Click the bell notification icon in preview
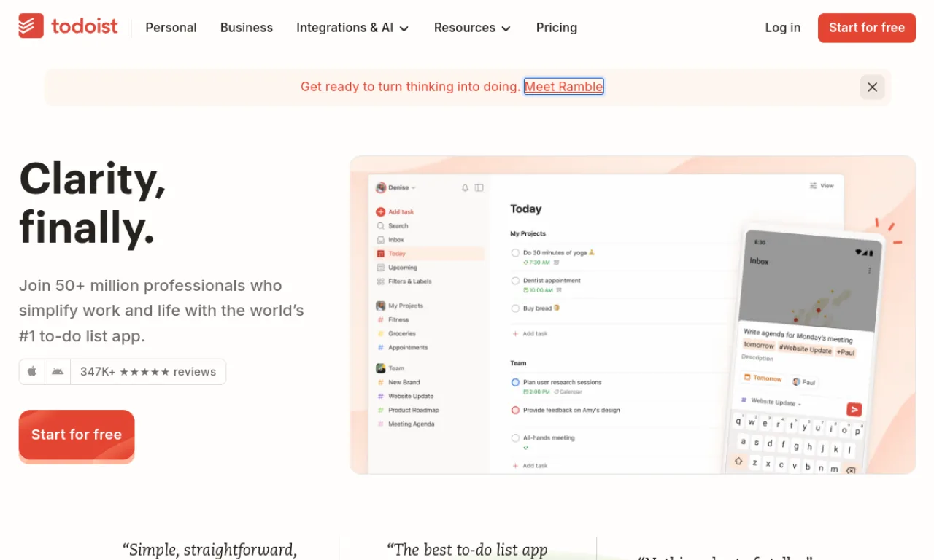The height and width of the screenshot is (560, 934). [x=465, y=187]
